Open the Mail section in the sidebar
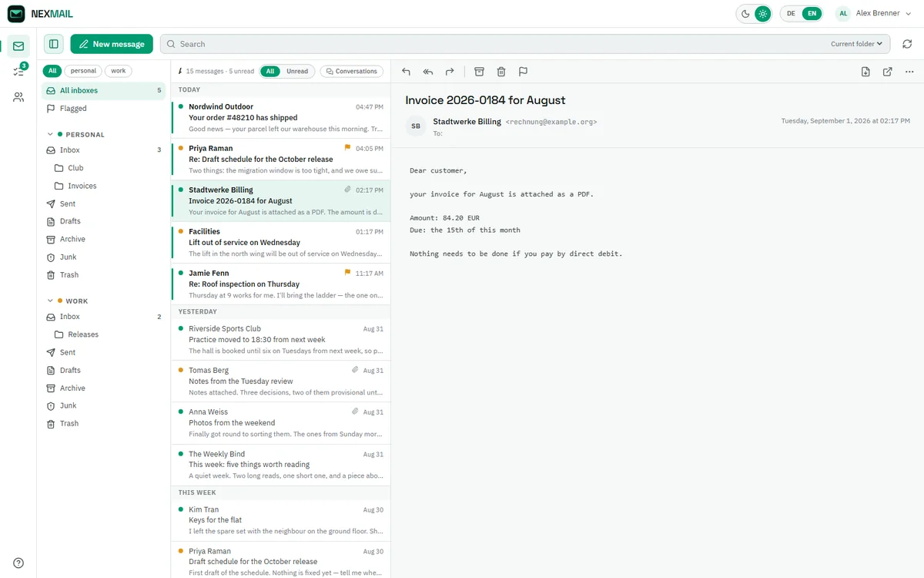This screenshot has height=578, width=924. [18, 46]
